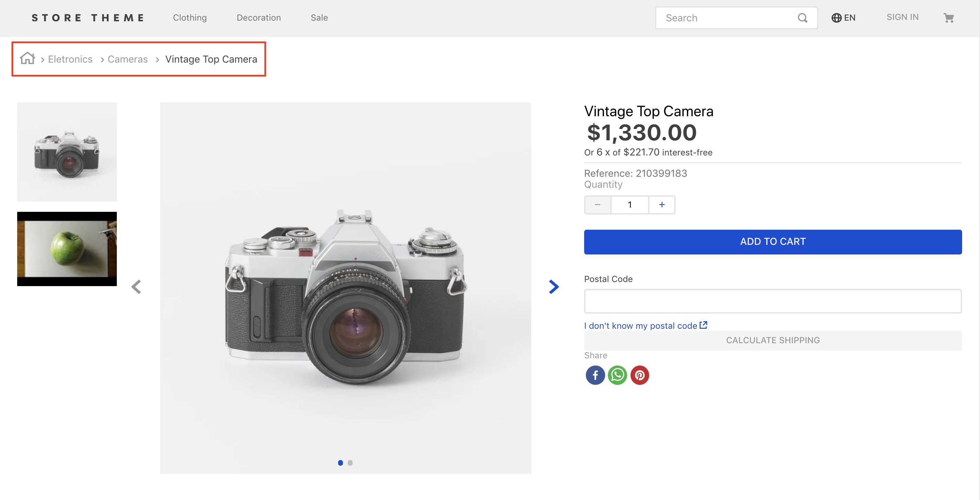
Task: Click I don't know my postal code link
Action: pos(646,325)
